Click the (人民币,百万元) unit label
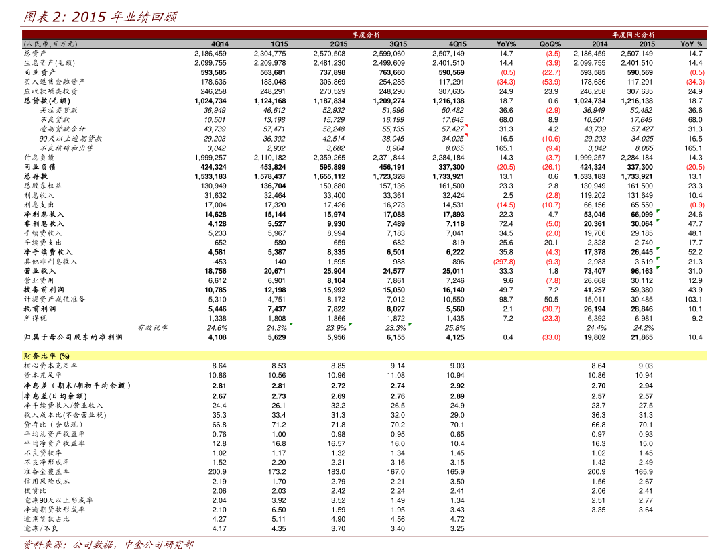This screenshot has width=728, height=560. (50, 44)
